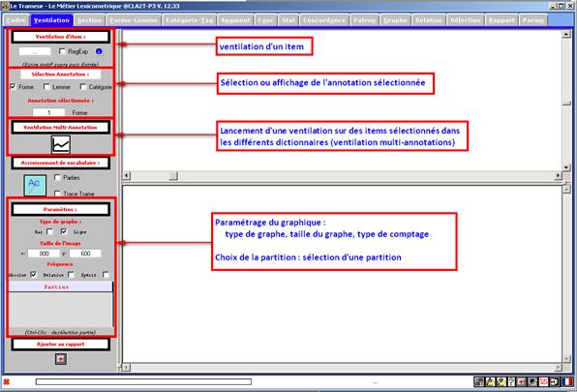Tick the Lemme annotation checkbox
The height and width of the screenshot is (392, 577).
tap(46, 86)
